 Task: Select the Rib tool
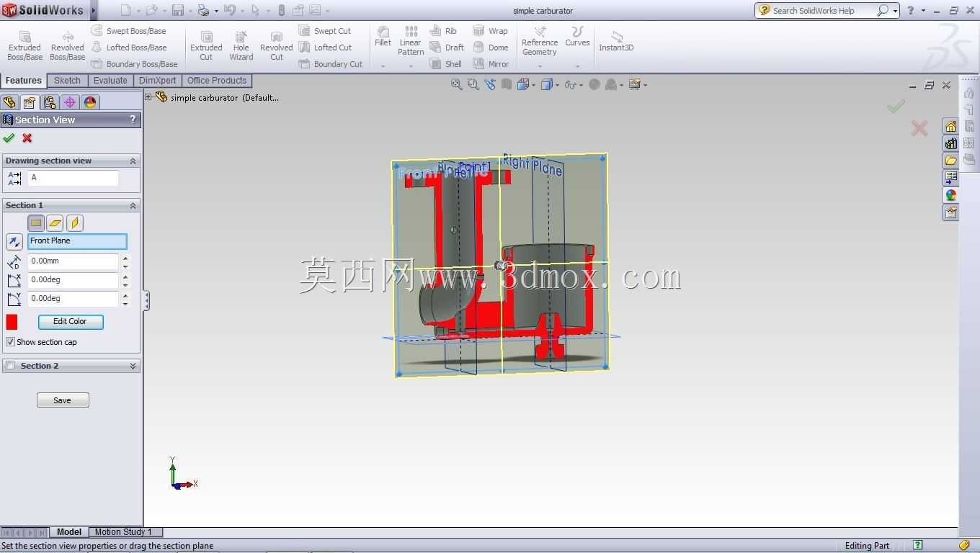443,31
